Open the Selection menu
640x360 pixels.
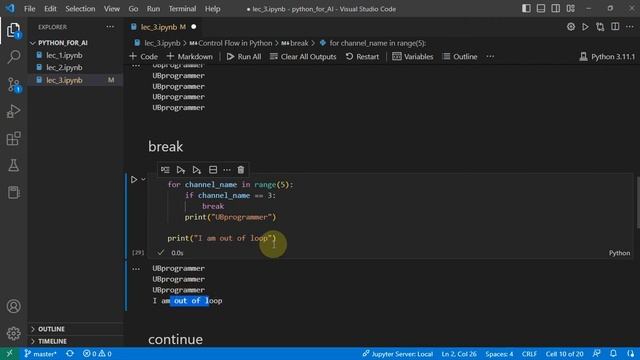tap(80, 9)
